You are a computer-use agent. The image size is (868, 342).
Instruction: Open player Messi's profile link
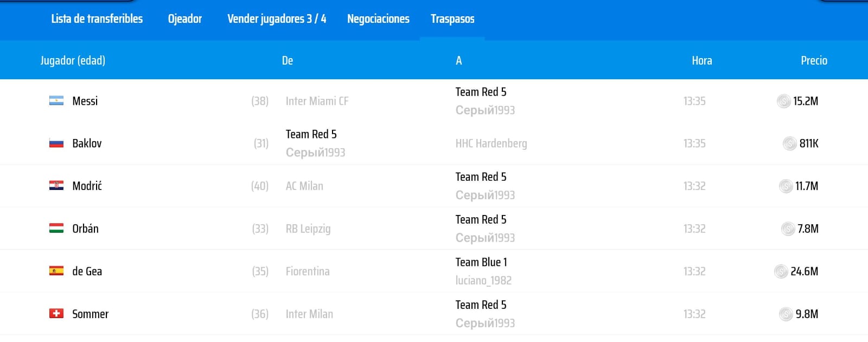85,101
